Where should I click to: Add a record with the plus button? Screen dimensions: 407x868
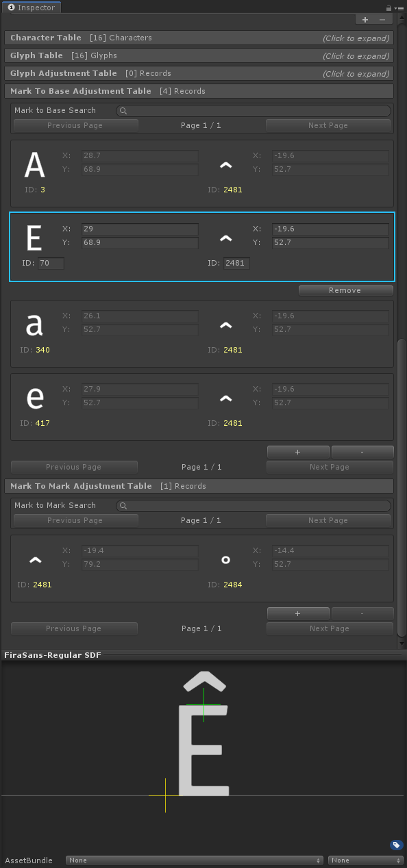coord(298,452)
